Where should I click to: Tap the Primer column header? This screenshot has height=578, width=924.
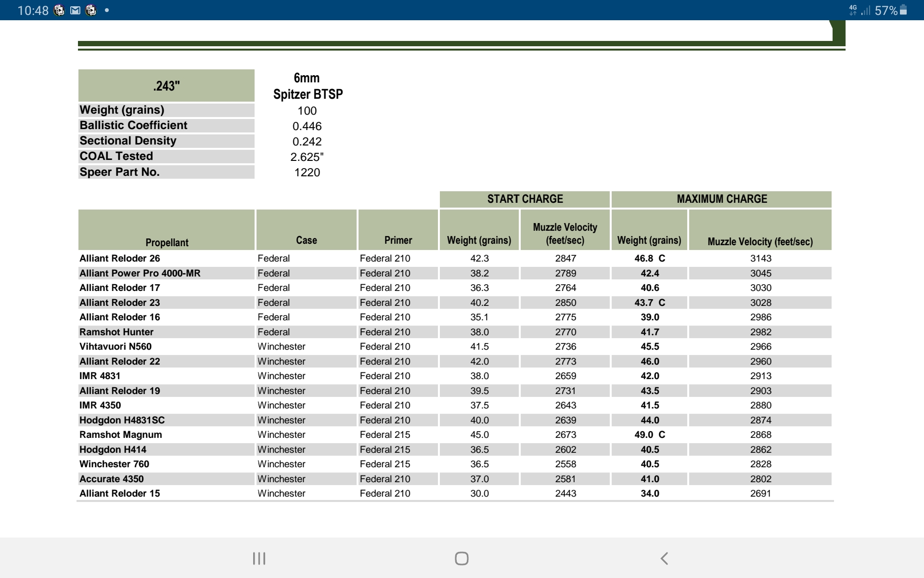click(x=398, y=230)
